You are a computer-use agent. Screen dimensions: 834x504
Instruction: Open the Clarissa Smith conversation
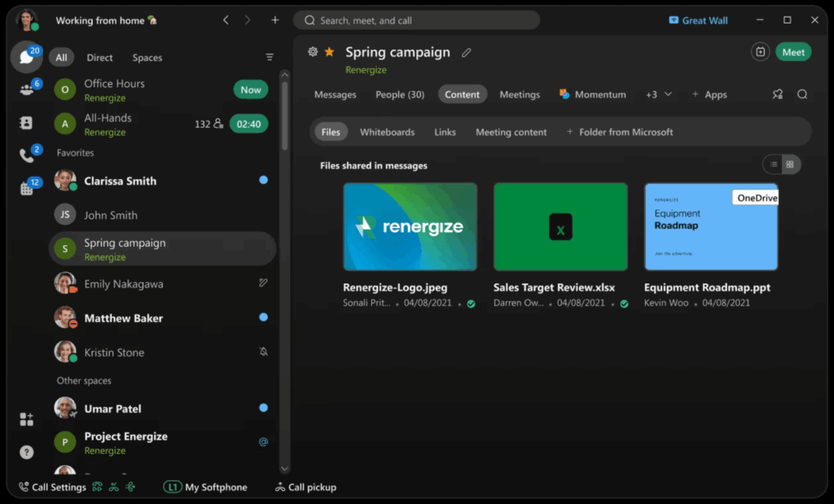point(162,181)
